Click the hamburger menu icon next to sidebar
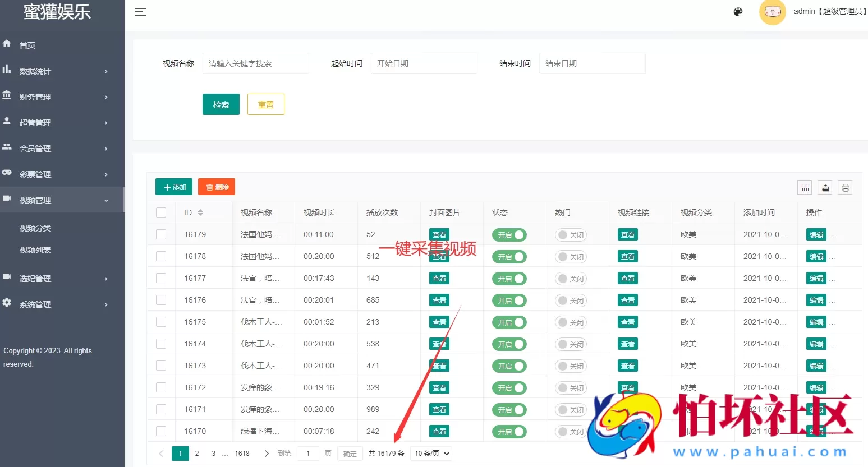 (140, 11)
